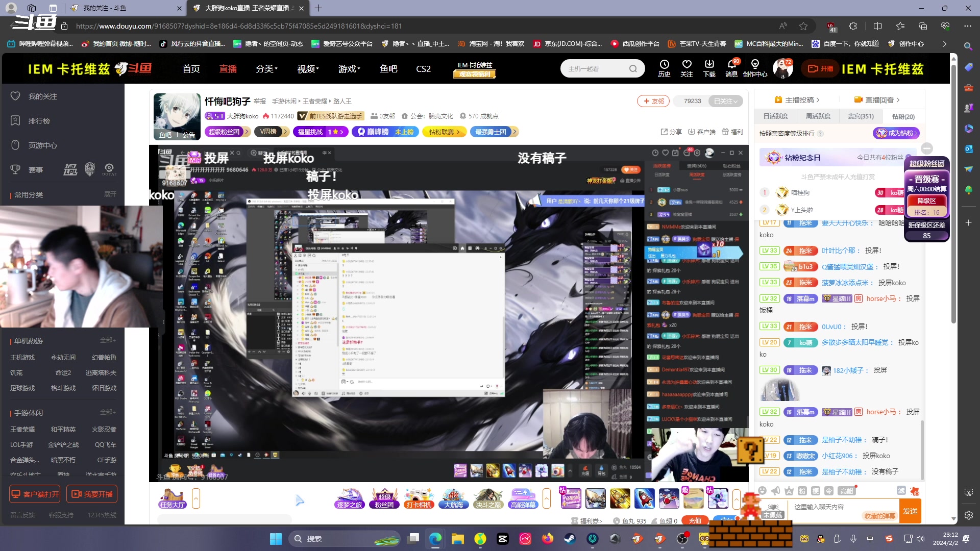This screenshot has height=551, width=980.
Task: Expand the 分类 category dropdown
Action: pos(266,69)
